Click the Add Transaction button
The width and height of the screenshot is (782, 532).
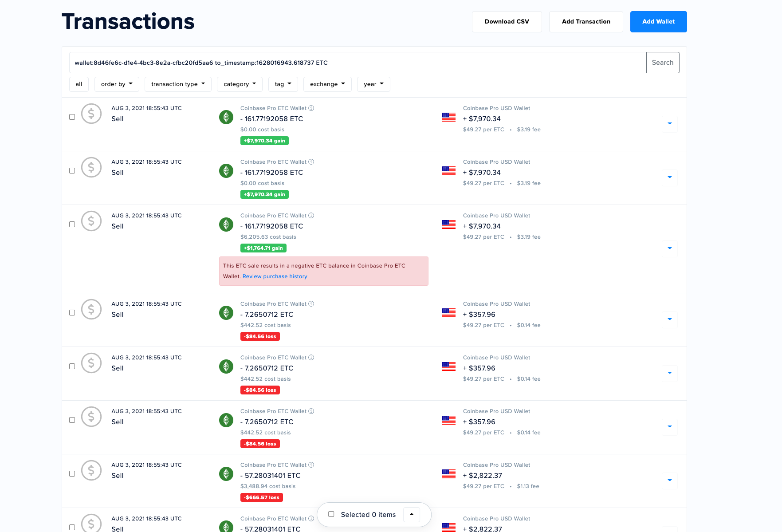pyautogui.click(x=586, y=22)
